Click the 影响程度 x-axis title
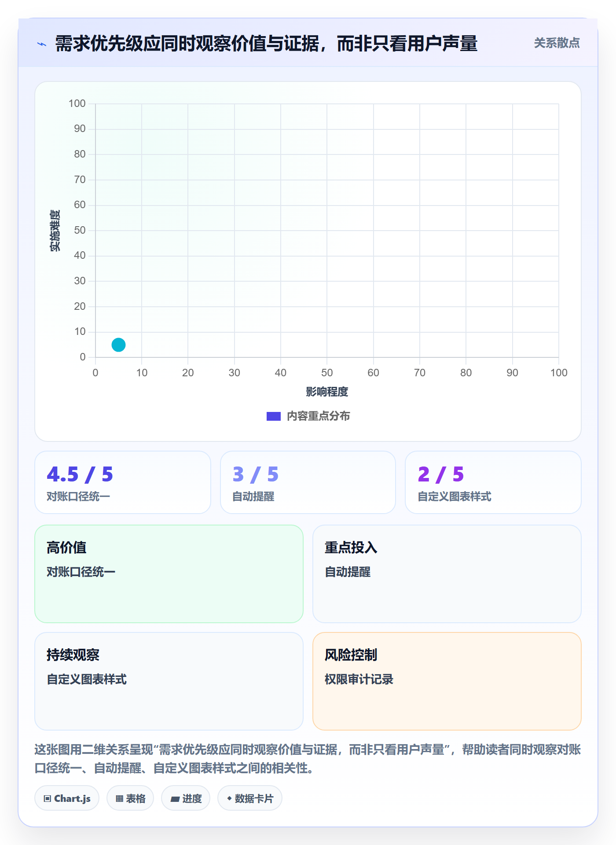 point(327,392)
